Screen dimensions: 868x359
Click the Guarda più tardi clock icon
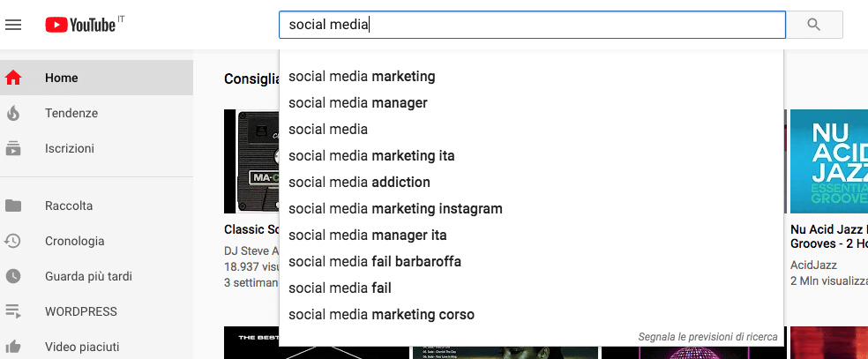click(x=12, y=276)
